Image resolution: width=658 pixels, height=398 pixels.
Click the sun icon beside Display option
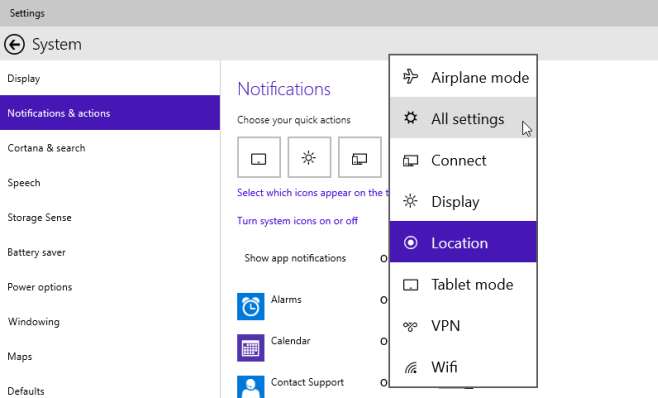410,201
